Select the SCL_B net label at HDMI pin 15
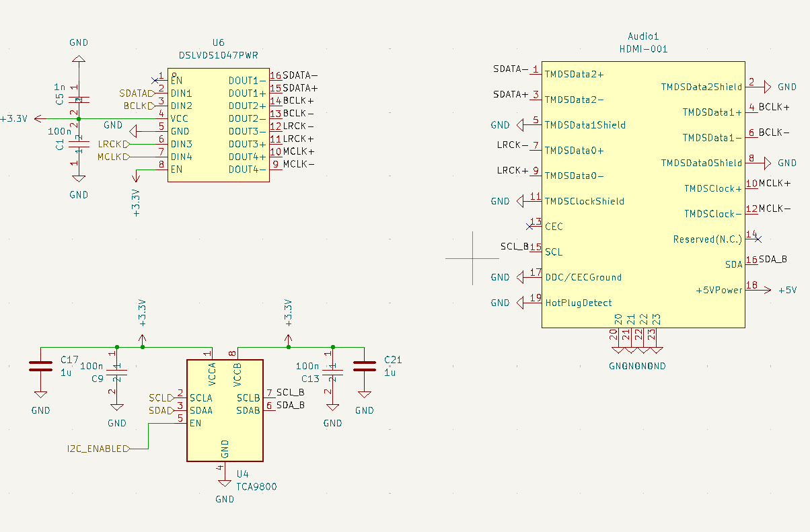This screenshot has height=532, width=810. point(515,246)
